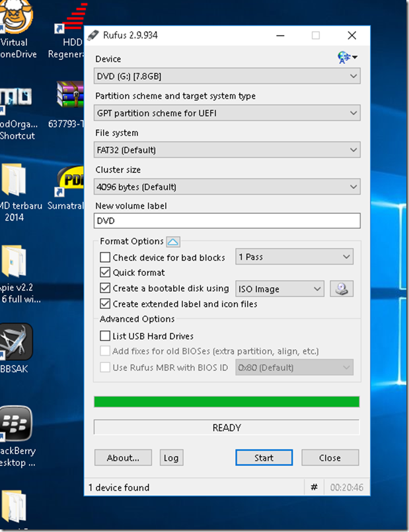This screenshot has height=532, width=409.
Task: Open the Partition scheme dropdown
Action: click(x=227, y=113)
